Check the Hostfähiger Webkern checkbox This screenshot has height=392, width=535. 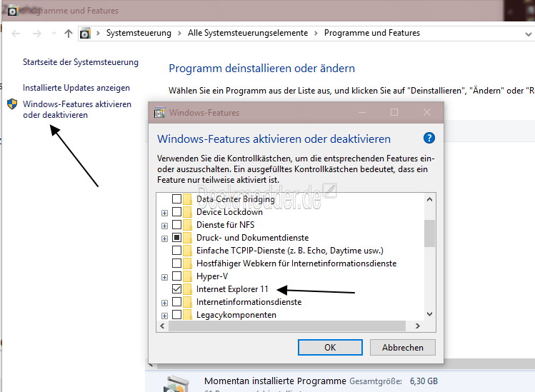176,263
